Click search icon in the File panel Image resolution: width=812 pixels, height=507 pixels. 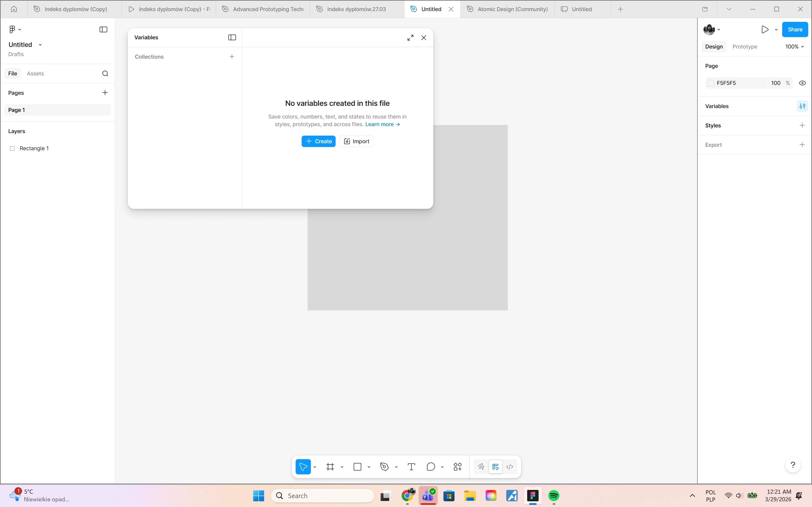pos(105,74)
